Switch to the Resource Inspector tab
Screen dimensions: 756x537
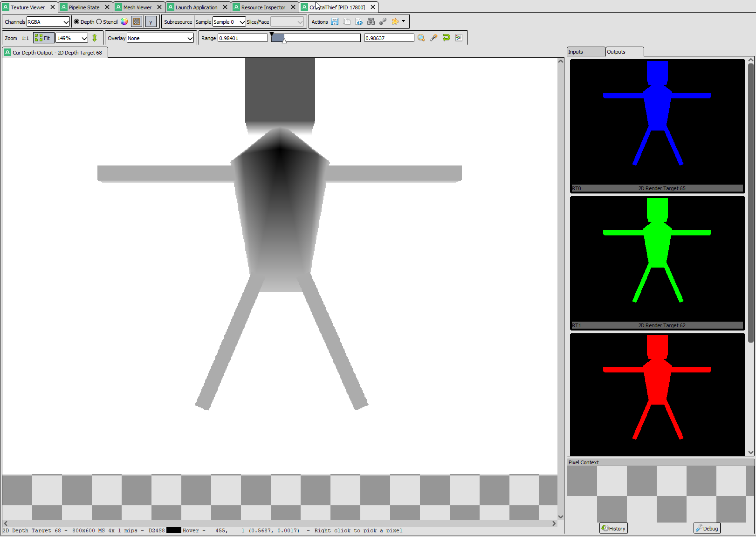click(x=263, y=7)
